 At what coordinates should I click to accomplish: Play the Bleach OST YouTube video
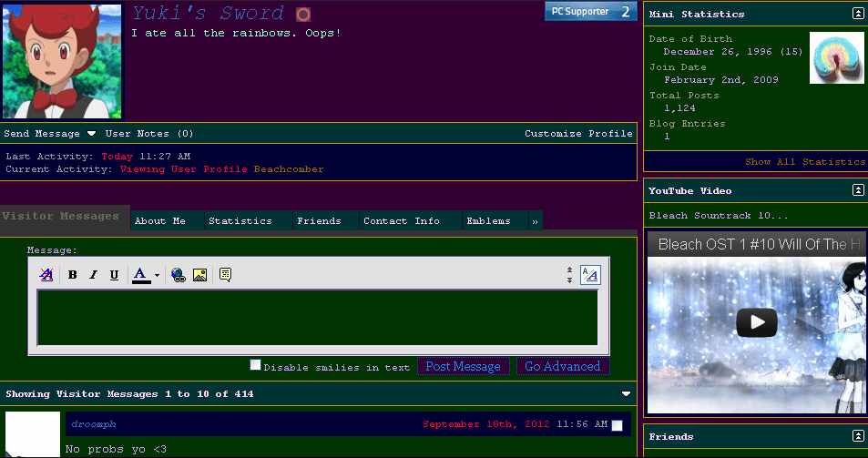point(756,322)
